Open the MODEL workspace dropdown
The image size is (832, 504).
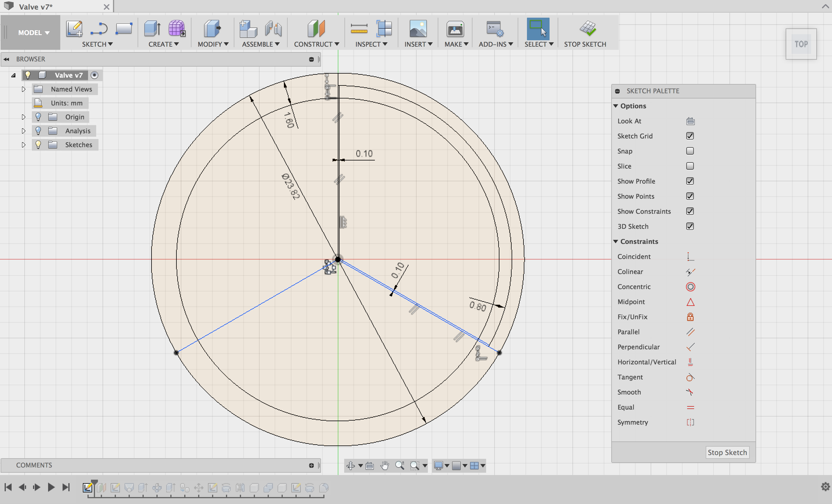click(33, 32)
